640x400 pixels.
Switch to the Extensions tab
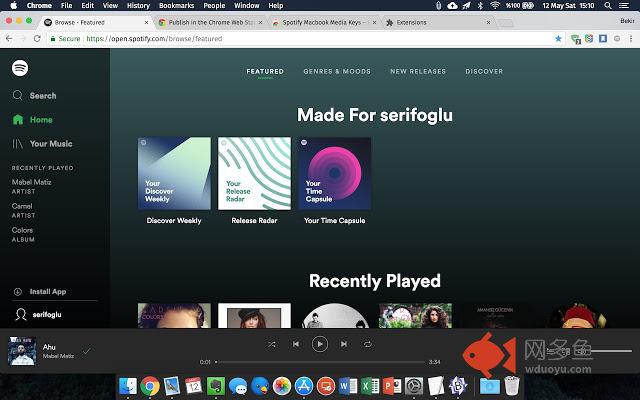click(439, 22)
